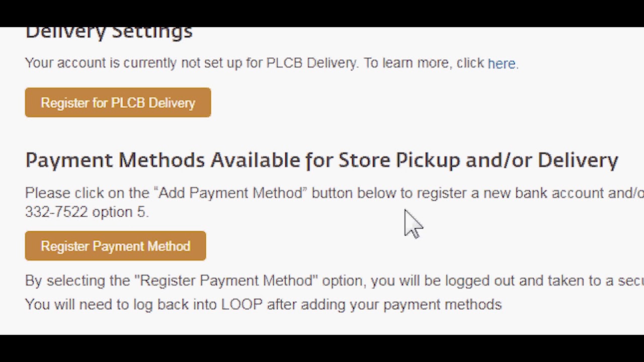The width and height of the screenshot is (644, 362).
Task: Open the "here" link to learn more
Action: pyautogui.click(x=502, y=64)
